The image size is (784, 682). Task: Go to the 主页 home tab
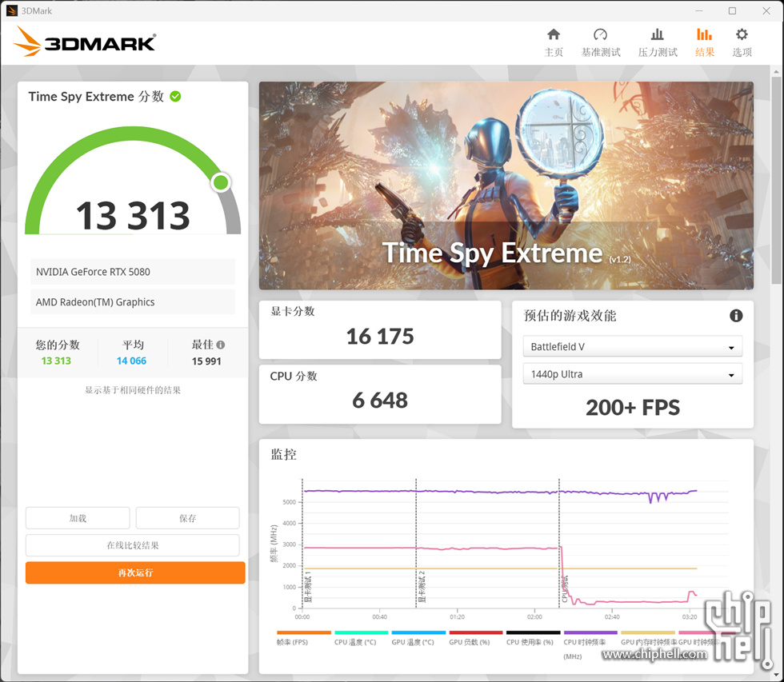pos(554,42)
